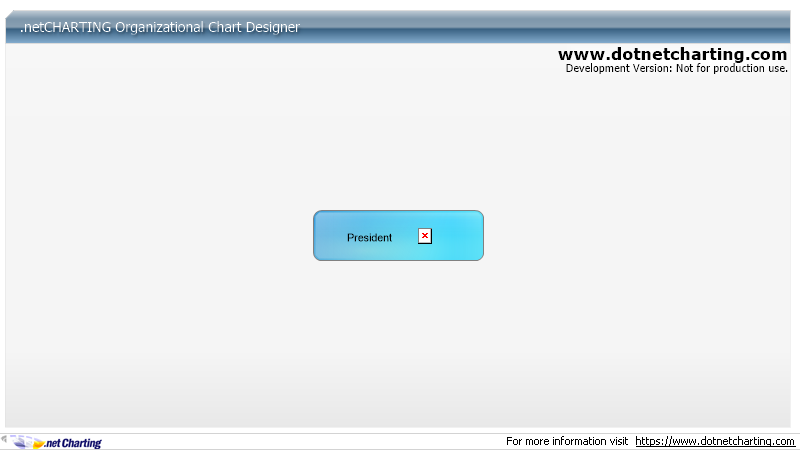Image resolution: width=800 pixels, height=450 pixels.
Task: Click the tiny arrow icon at footer's left edge
Action: [4, 439]
